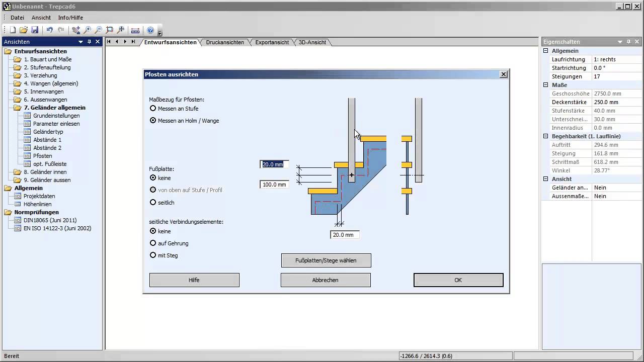Click the bottom 20.0 mm input field
Image resolution: width=644 pixels, height=362 pixels.
[345, 235]
